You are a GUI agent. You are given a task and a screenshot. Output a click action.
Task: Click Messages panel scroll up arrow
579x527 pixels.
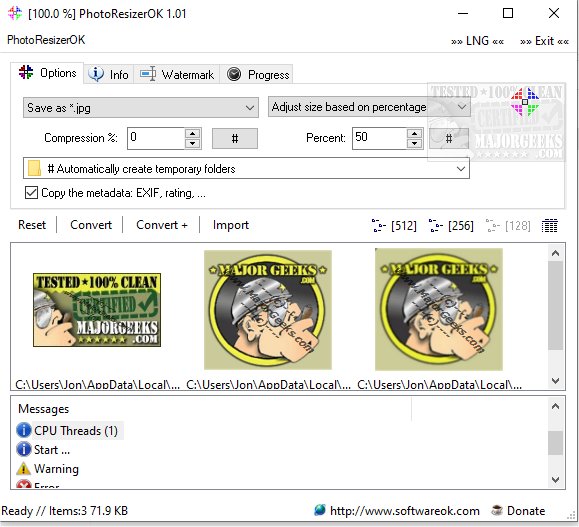tap(555, 406)
